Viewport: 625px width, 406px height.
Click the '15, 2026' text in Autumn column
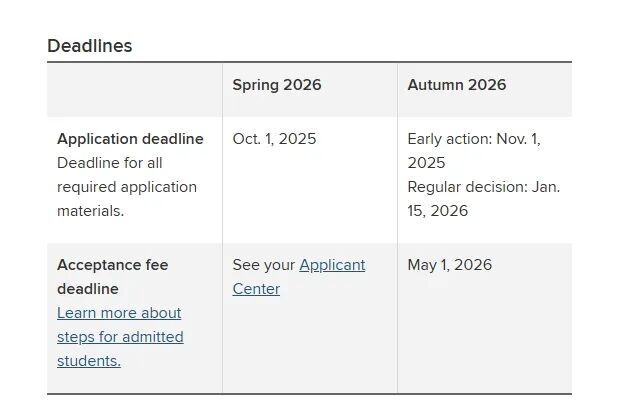pos(438,211)
